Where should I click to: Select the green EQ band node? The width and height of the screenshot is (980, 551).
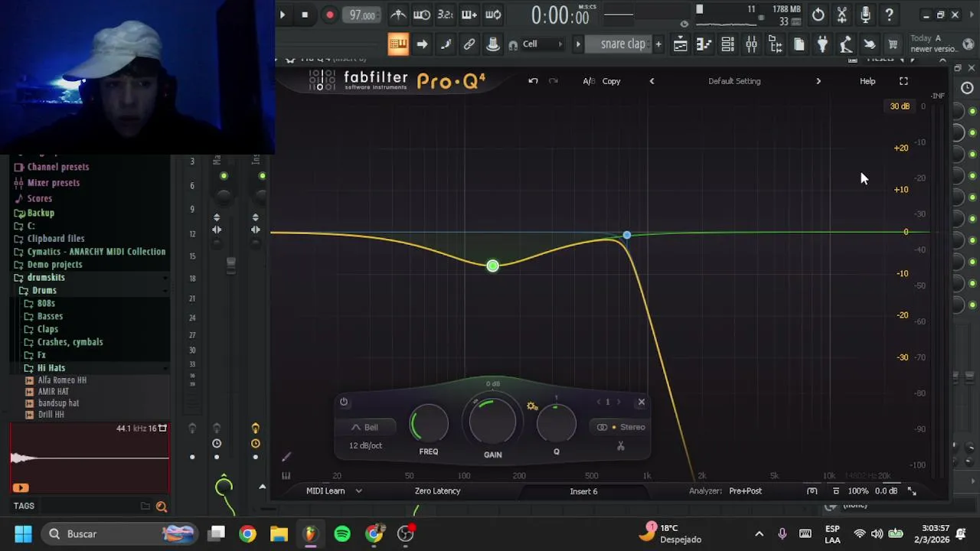[492, 266]
